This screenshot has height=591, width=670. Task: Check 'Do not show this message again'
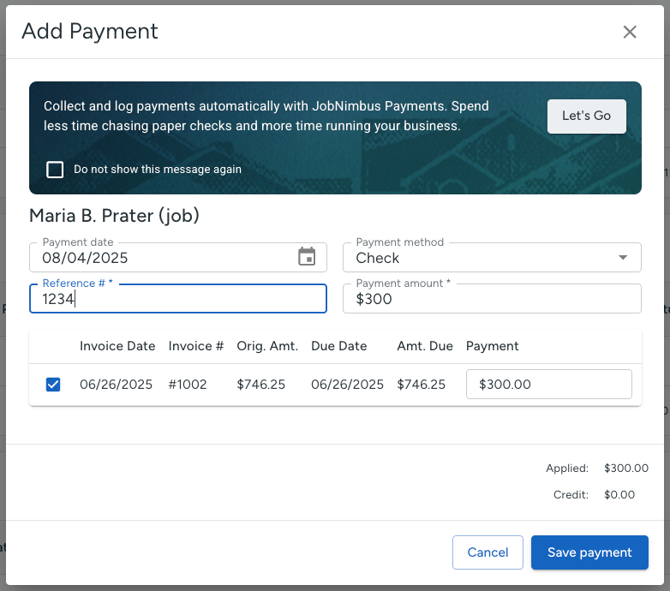pos(55,169)
